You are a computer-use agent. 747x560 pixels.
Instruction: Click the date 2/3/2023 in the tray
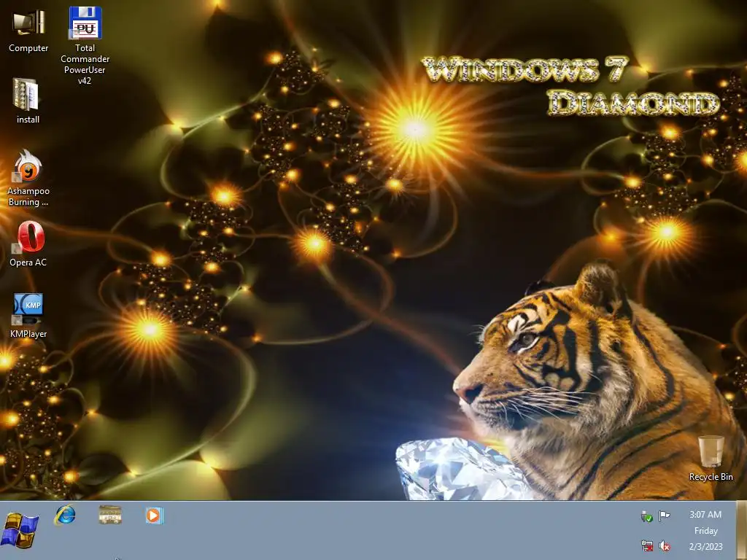pyautogui.click(x=705, y=546)
